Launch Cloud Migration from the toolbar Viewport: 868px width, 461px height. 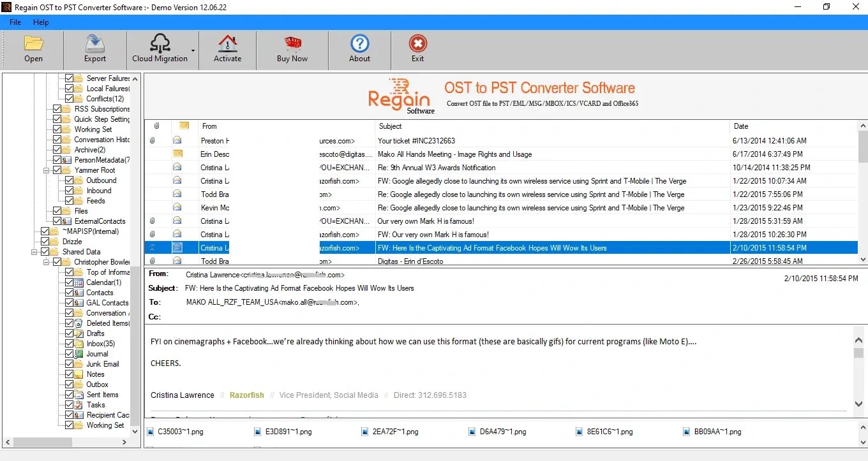(x=160, y=49)
